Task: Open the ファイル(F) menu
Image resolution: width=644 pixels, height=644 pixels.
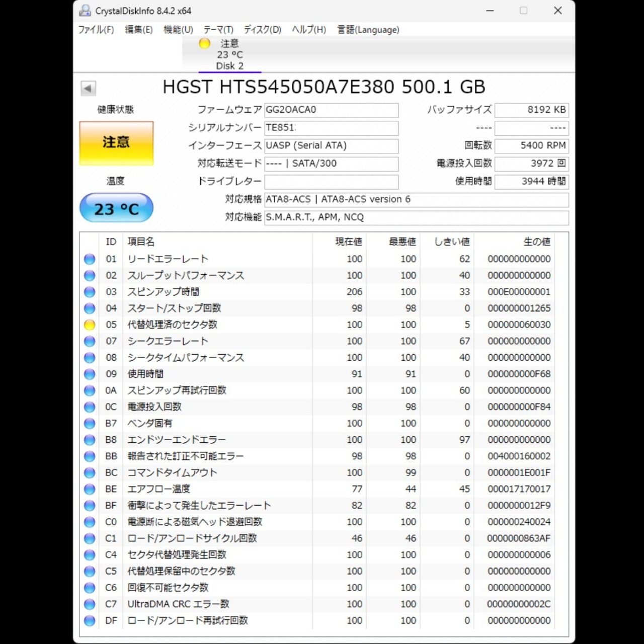Action: (96, 30)
